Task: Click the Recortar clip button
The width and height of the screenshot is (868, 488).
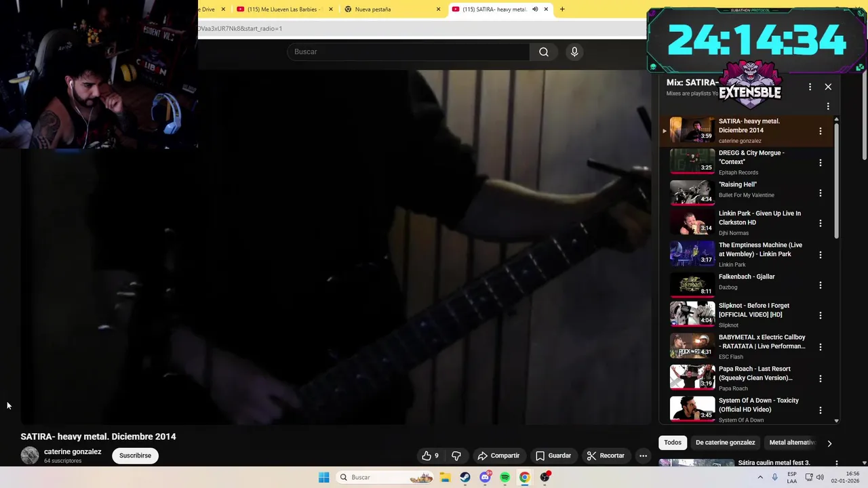Action: [606, 455]
